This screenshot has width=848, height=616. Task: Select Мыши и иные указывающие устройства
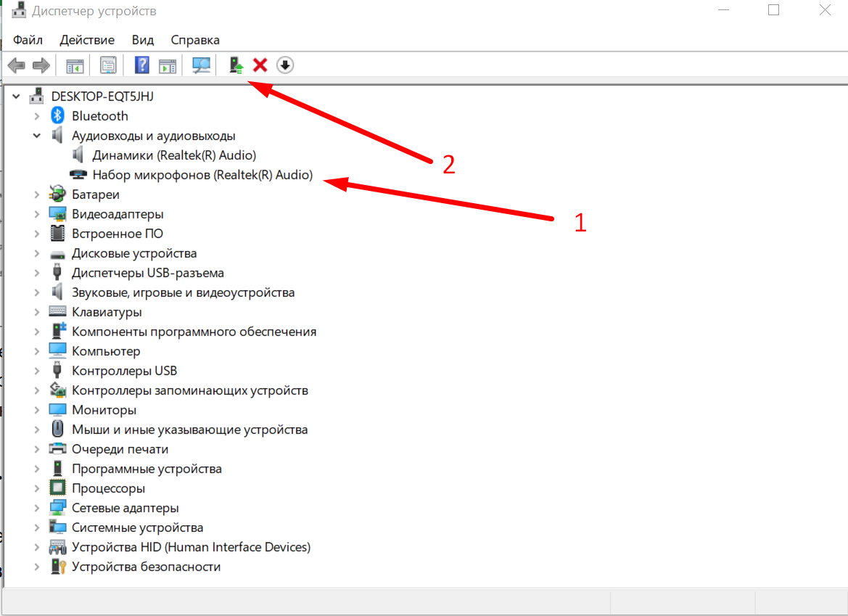[190, 430]
